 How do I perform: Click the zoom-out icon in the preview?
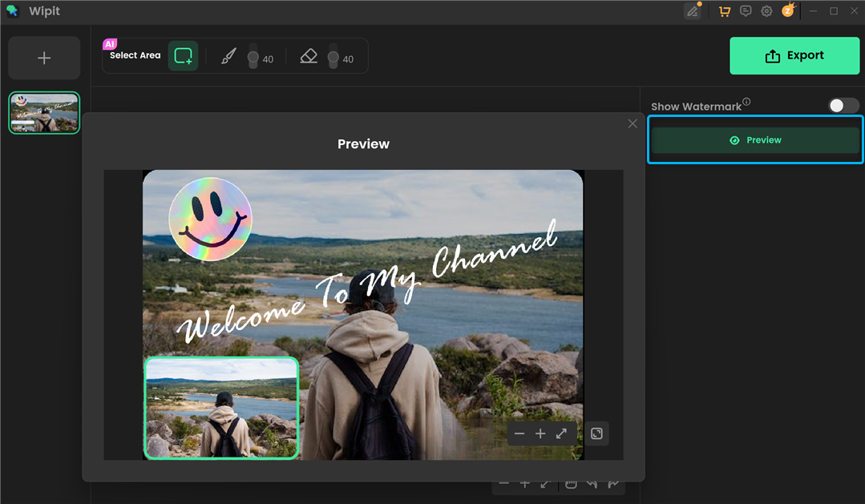pyautogui.click(x=519, y=433)
